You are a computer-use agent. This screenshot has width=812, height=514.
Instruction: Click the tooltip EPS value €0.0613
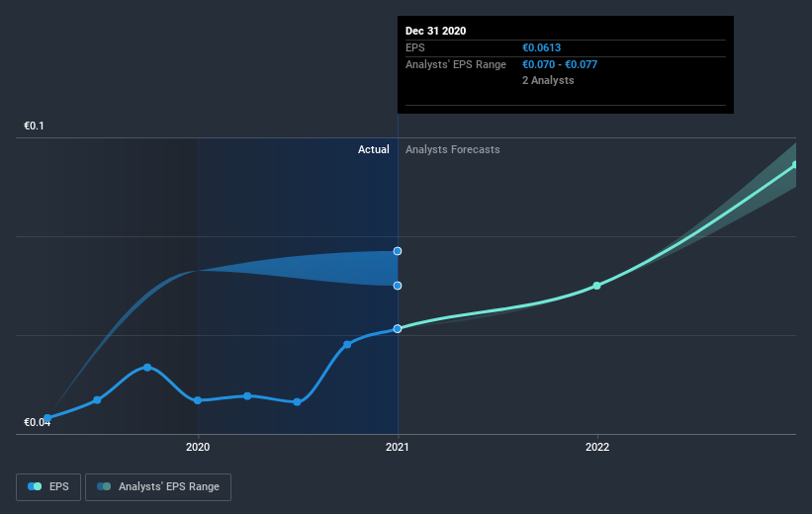coord(542,47)
